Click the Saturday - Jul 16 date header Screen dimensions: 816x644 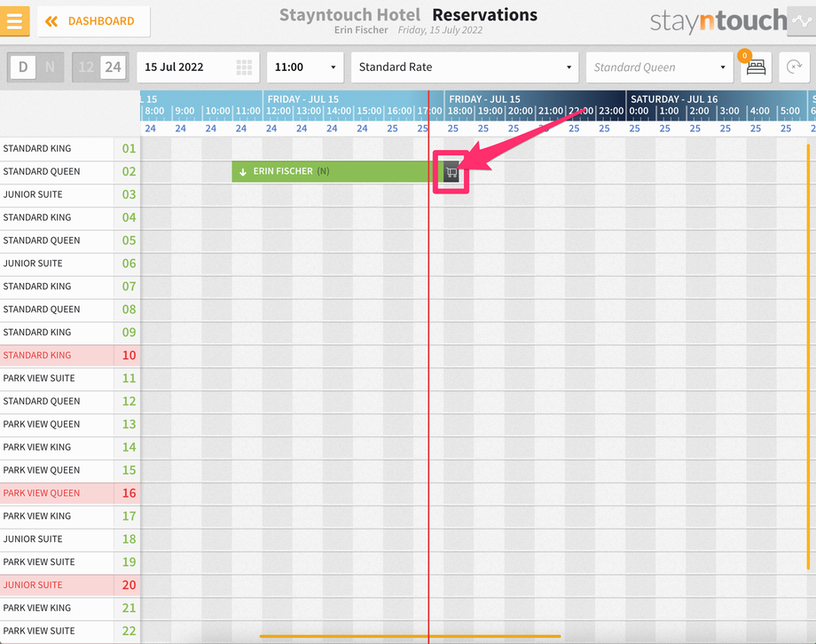click(x=674, y=99)
